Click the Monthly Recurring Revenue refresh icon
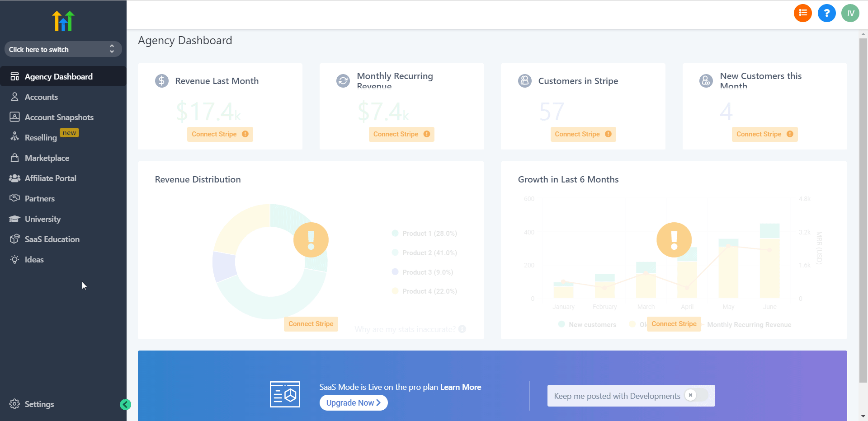This screenshot has width=868, height=421. coord(343,81)
